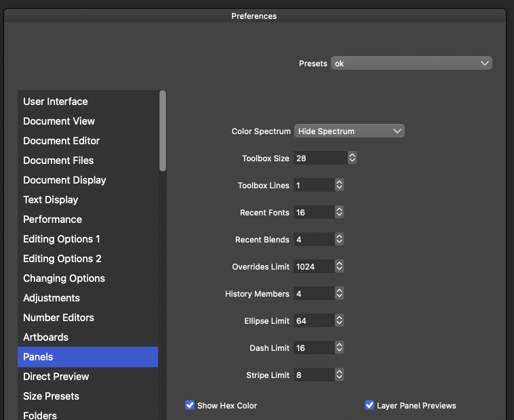The width and height of the screenshot is (514, 420).
Task: Click the Overrides Limit stepper arrows
Action: click(x=339, y=266)
